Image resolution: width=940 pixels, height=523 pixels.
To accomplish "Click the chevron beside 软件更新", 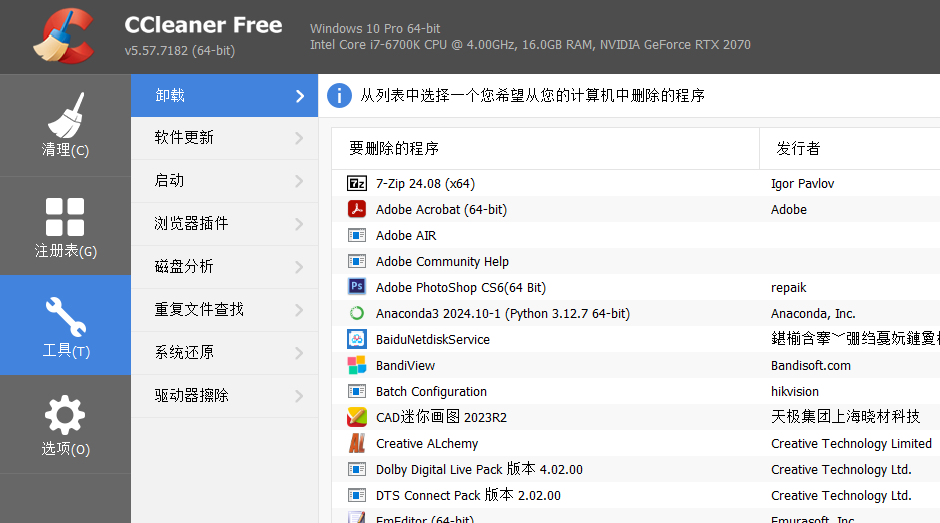I will (x=299, y=138).
